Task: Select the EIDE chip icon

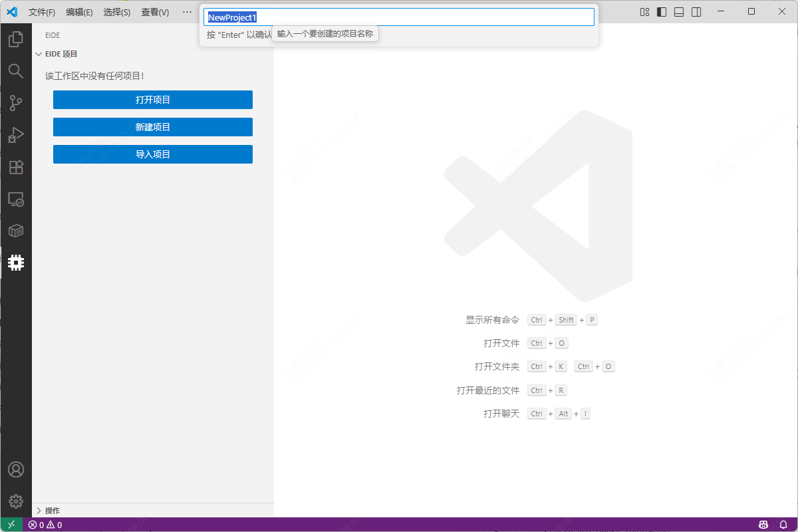Action: coord(16,263)
